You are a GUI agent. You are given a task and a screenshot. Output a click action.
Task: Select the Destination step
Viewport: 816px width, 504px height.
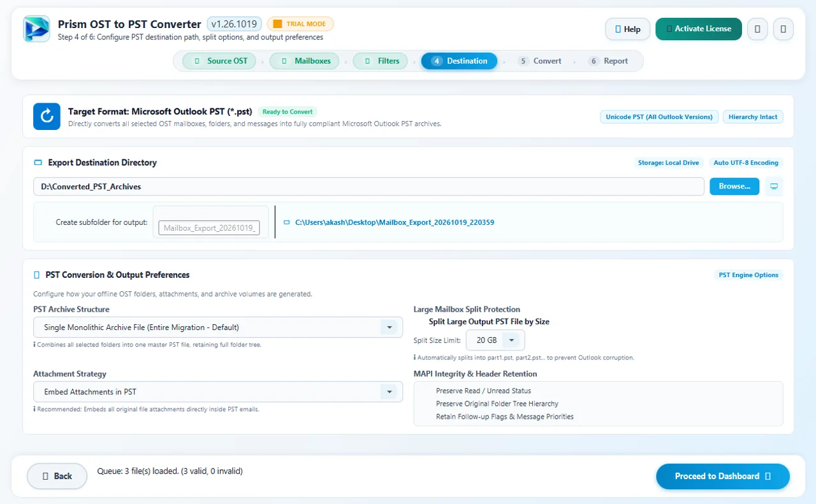point(459,61)
